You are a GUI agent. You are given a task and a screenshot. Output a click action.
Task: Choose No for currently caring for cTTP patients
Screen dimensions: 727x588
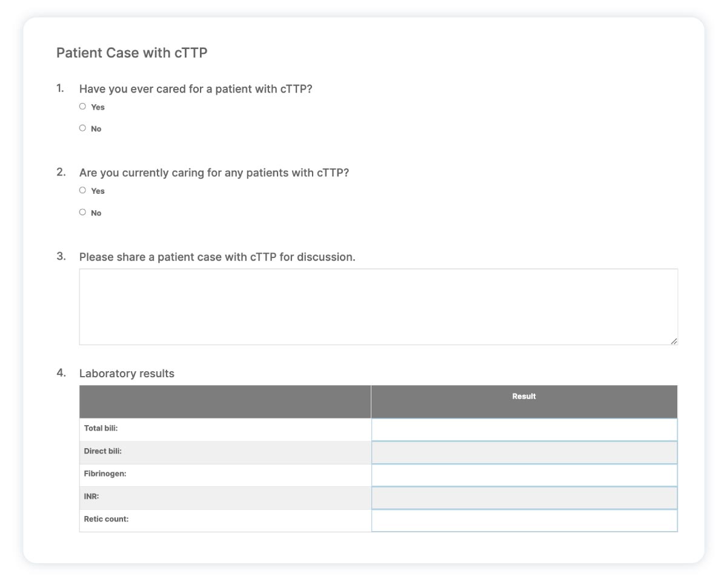pos(82,213)
